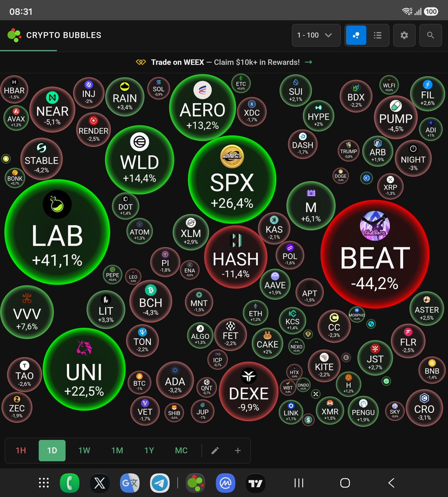Open the FET bubble
Image resolution: width=448 pixels, height=497 pixels.
230,334
